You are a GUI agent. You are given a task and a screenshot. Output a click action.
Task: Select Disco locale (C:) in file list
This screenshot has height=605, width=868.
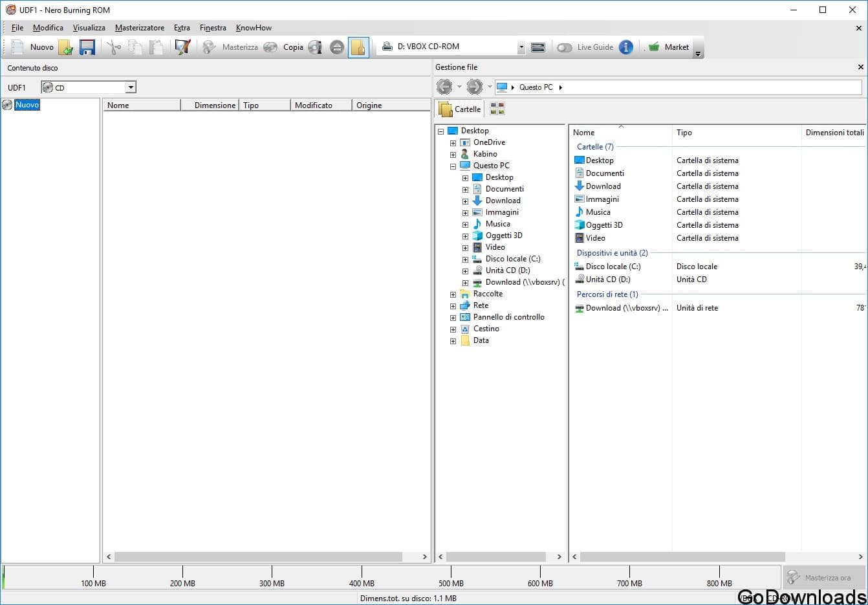point(613,267)
